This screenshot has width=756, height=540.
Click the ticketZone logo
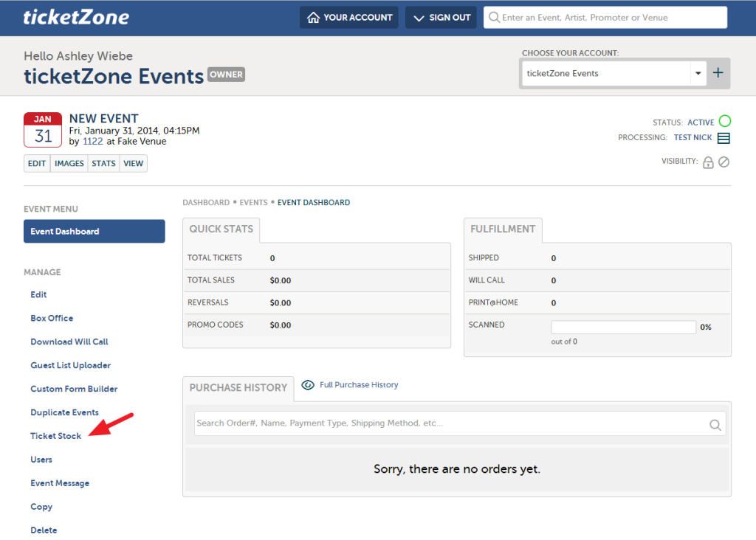tap(76, 18)
